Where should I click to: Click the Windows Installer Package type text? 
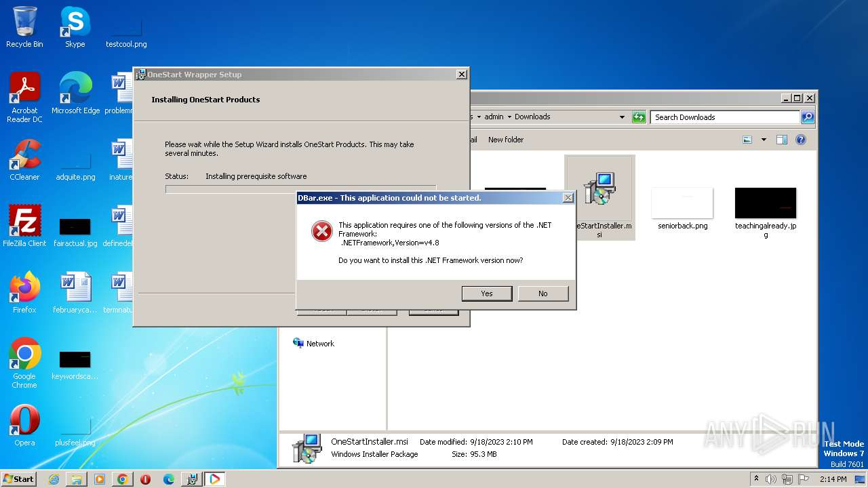point(374,454)
